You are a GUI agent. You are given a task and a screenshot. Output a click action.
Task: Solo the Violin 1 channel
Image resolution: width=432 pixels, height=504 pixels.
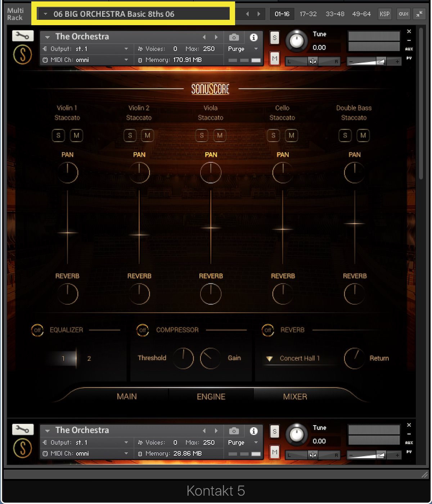click(x=58, y=135)
